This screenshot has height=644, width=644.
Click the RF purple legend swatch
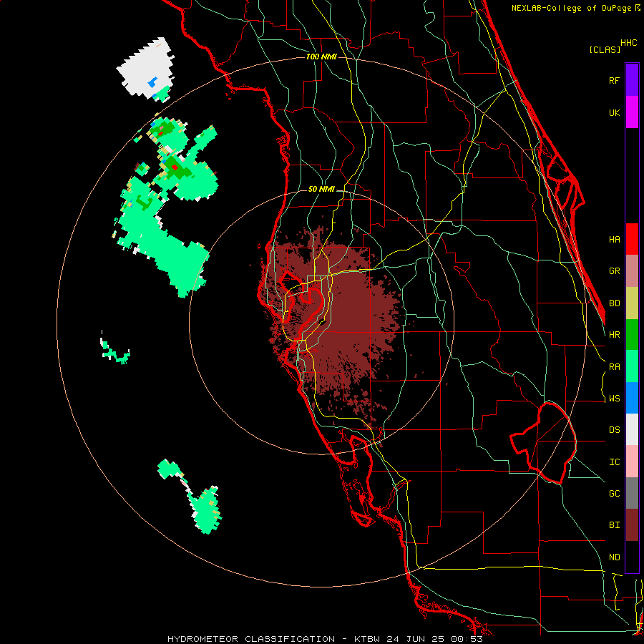pos(632,80)
